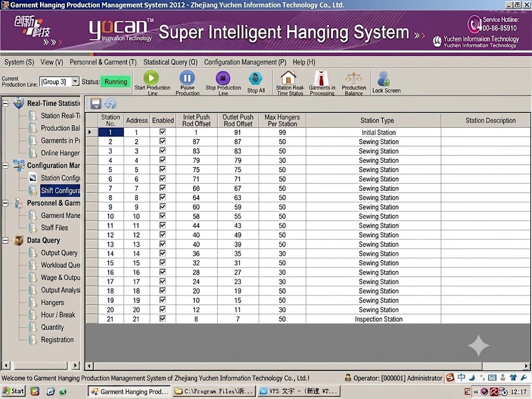Click the save floppy disk icon
532x399 pixels.
click(x=96, y=103)
